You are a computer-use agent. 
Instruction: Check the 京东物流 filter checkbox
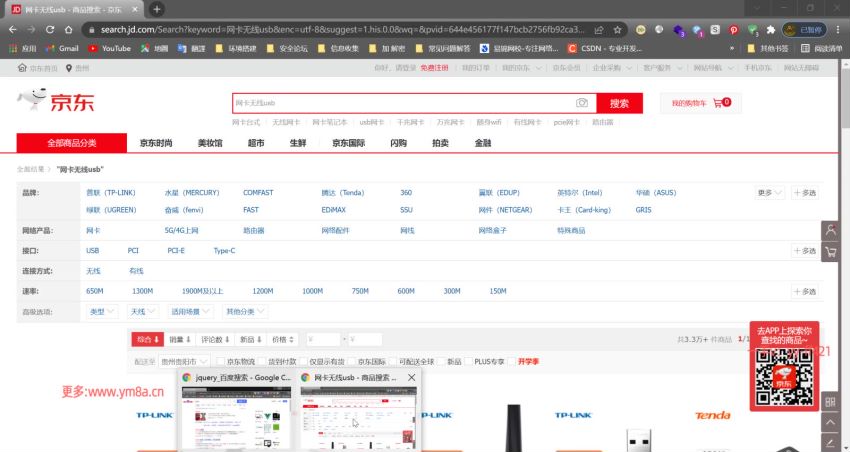[220, 361]
